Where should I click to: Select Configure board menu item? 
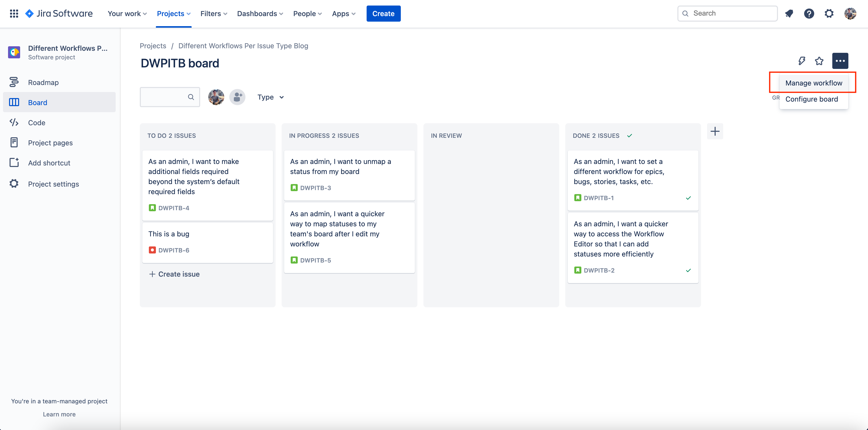click(x=812, y=99)
